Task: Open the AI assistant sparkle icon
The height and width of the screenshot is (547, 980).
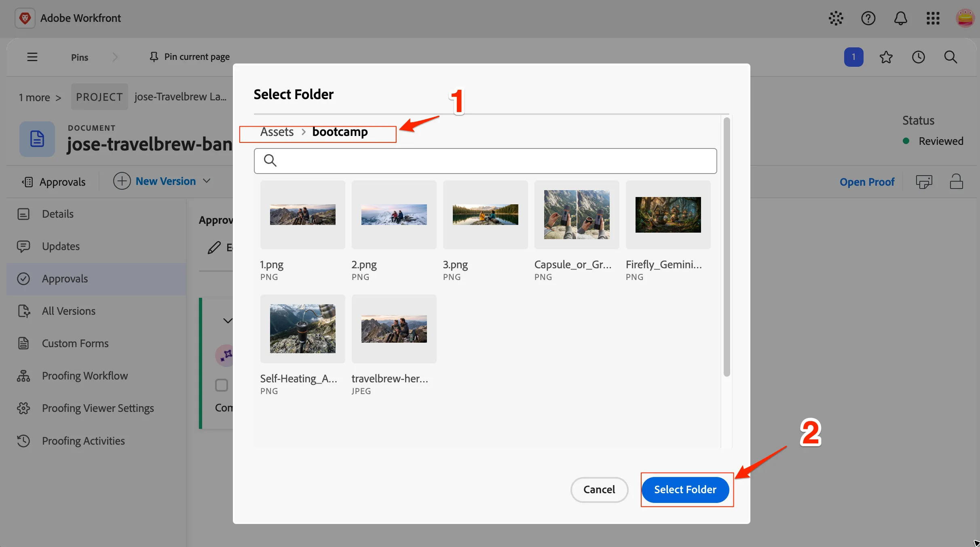Action: [x=836, y=18]
